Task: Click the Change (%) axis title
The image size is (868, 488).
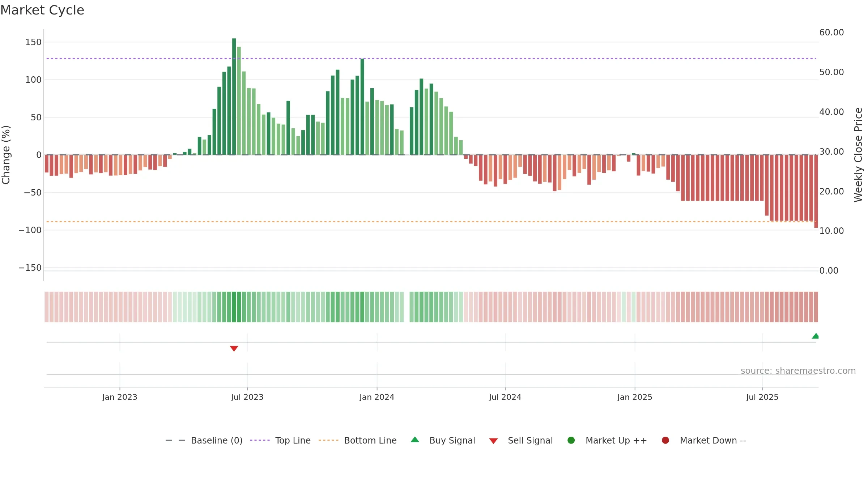Action: [x=6, y=155]
